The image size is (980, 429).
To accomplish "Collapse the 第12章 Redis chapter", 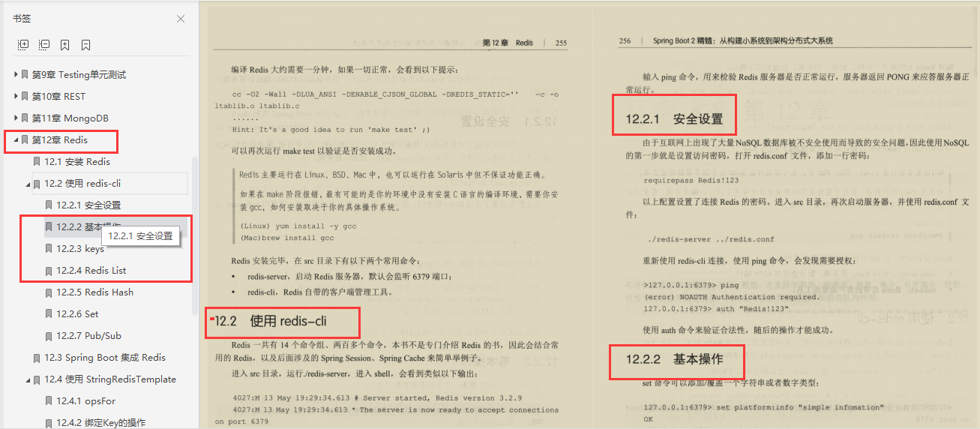I will (16, 140).
